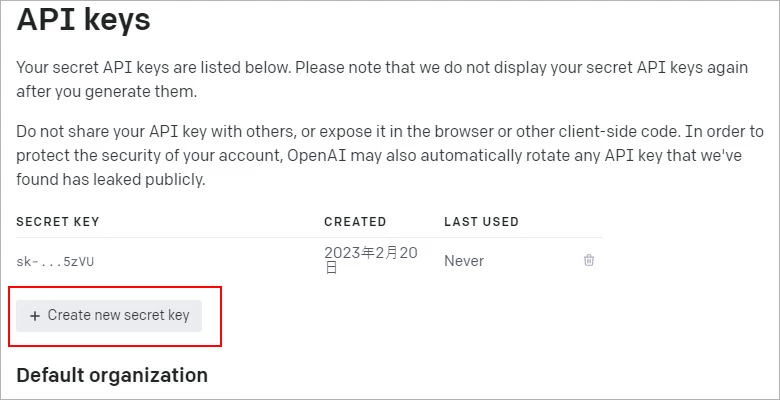Click the CREATED column header
Image resolution: width=780 pixels, height=400 pixels.
pos(355,221)
